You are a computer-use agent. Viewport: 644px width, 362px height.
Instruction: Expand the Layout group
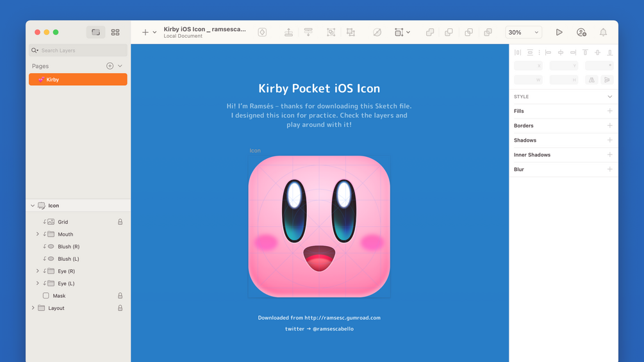(x=33, y=308)
